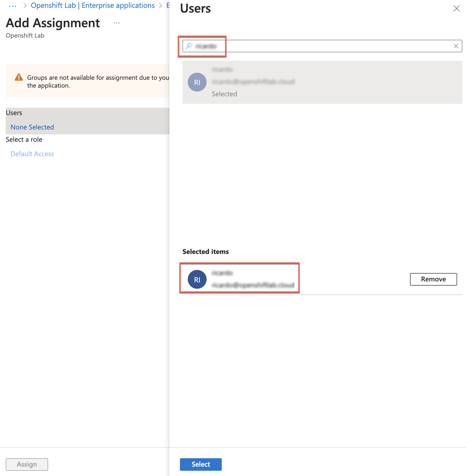Click the warning triangle in the notice banner
The image size is (466, 476).
pyautogui.click(x=19, y=77)
